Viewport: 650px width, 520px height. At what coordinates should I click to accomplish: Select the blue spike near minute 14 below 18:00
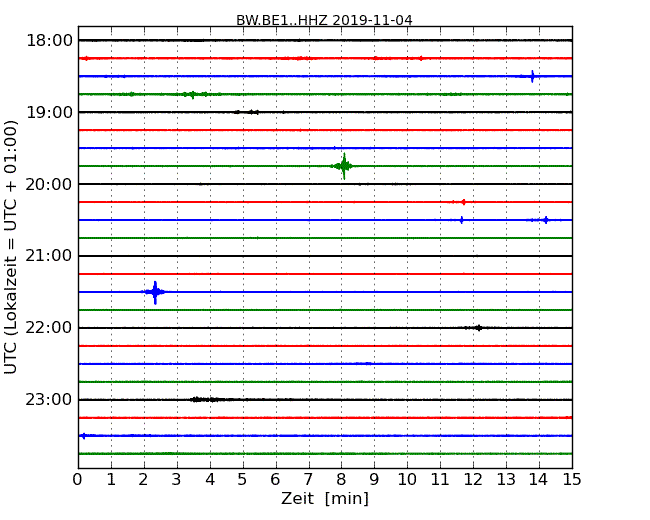point(532,76)
